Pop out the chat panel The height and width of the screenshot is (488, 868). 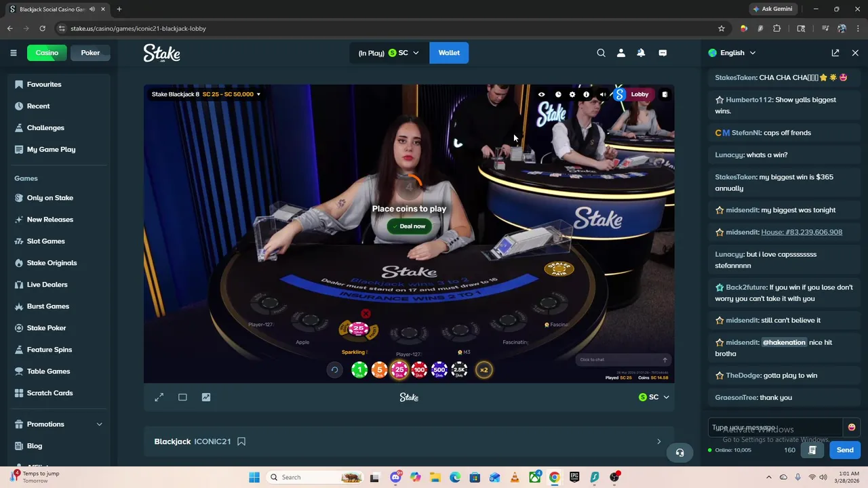(835, 53)
